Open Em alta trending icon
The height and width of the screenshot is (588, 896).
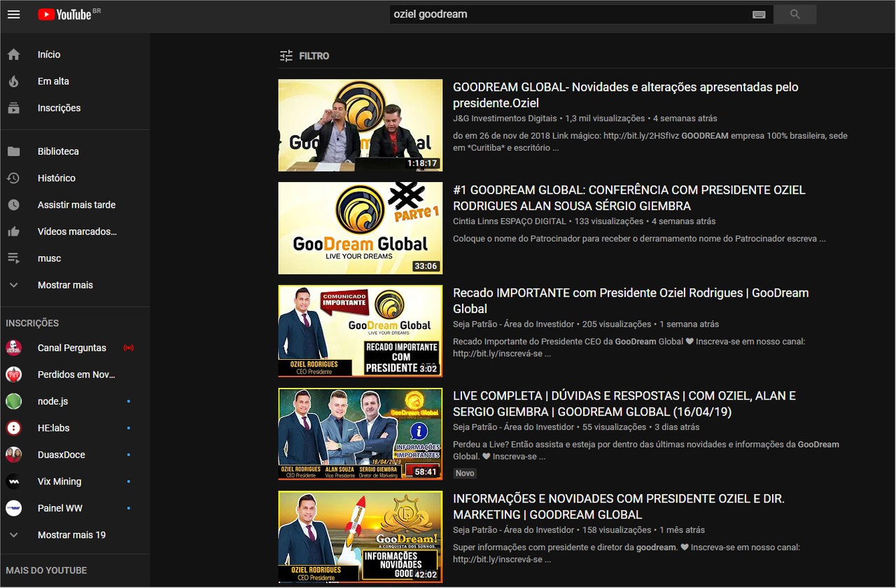click(x=13, y=81)
